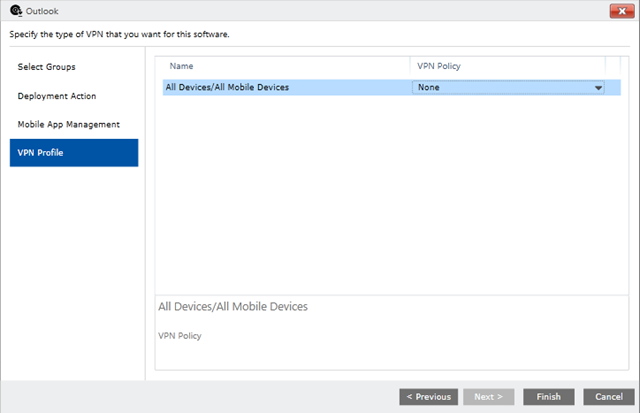Switch to Mobile App Management step
This screenshot has width=640, height=413.
[x=69, y=124]
